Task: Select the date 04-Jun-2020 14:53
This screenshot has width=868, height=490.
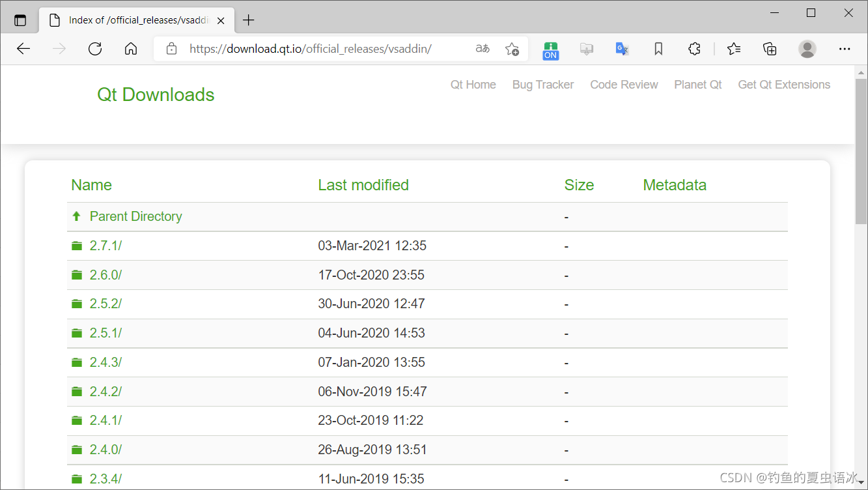Action: 371,333
